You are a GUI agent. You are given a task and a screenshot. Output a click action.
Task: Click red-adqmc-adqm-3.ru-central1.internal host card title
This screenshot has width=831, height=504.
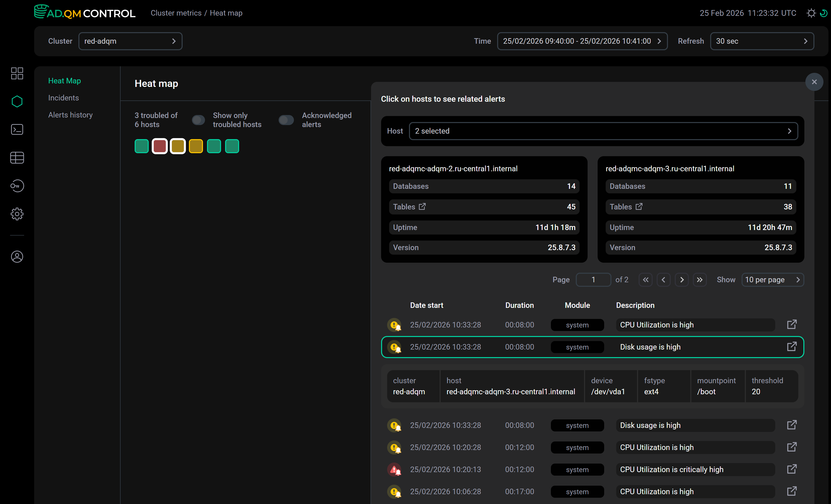pyautogui.click(x=670, y=169)
